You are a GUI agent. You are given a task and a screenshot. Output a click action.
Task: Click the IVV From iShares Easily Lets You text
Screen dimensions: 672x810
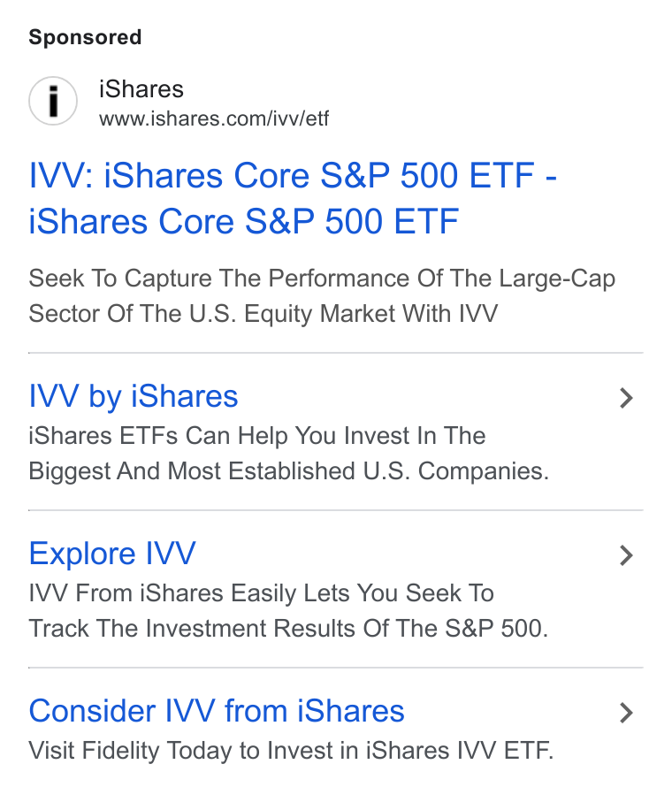[261, 593]
